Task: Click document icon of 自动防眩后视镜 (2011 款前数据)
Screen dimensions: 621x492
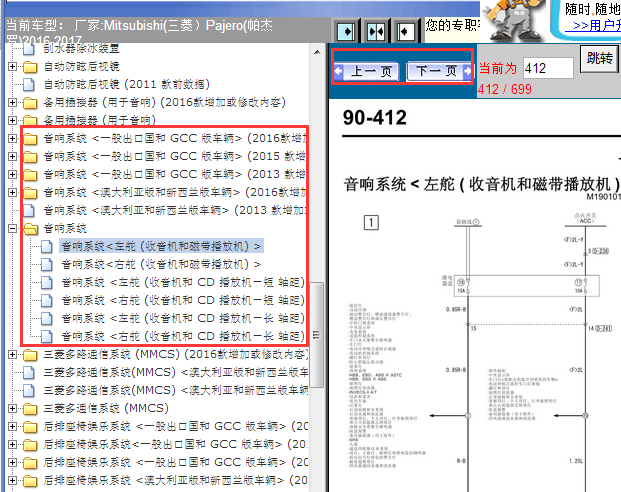Action: [29, 84]
